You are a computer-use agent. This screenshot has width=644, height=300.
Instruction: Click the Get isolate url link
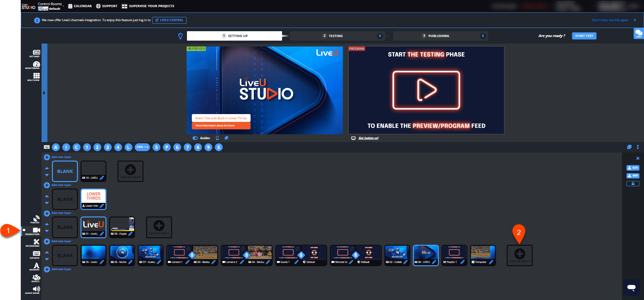point(368,138)
